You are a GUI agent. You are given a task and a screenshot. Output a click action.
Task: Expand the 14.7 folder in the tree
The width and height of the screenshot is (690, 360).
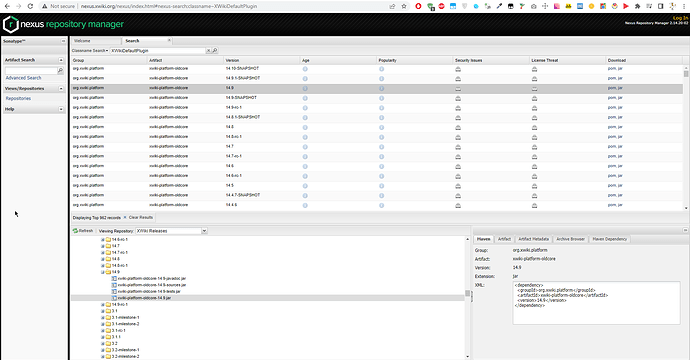[103, 246]
